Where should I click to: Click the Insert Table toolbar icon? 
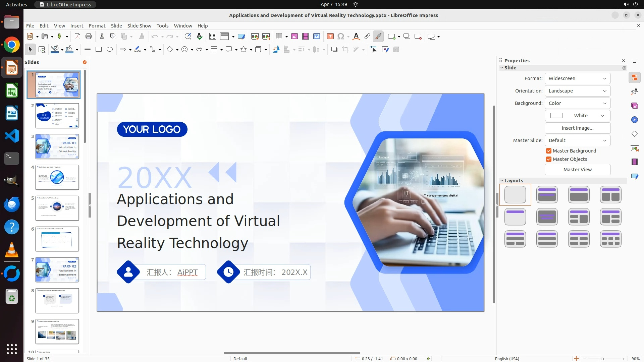tap(279, 37)
